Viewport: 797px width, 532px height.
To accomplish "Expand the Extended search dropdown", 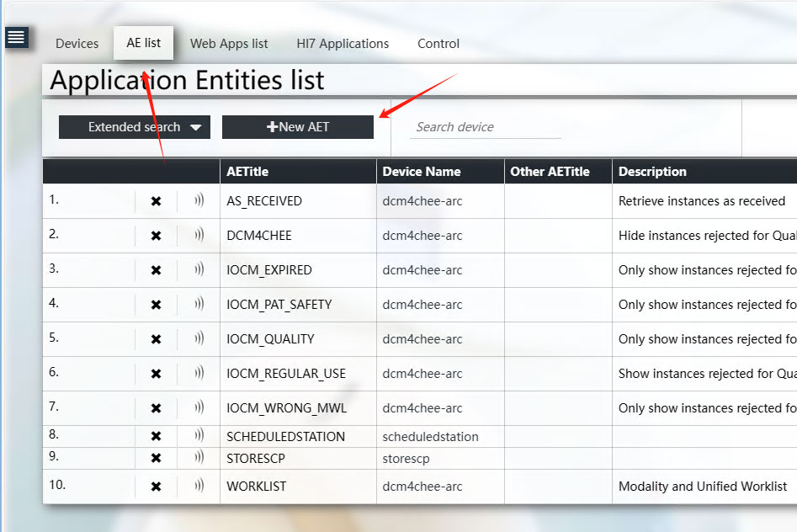I will [135, 127].
